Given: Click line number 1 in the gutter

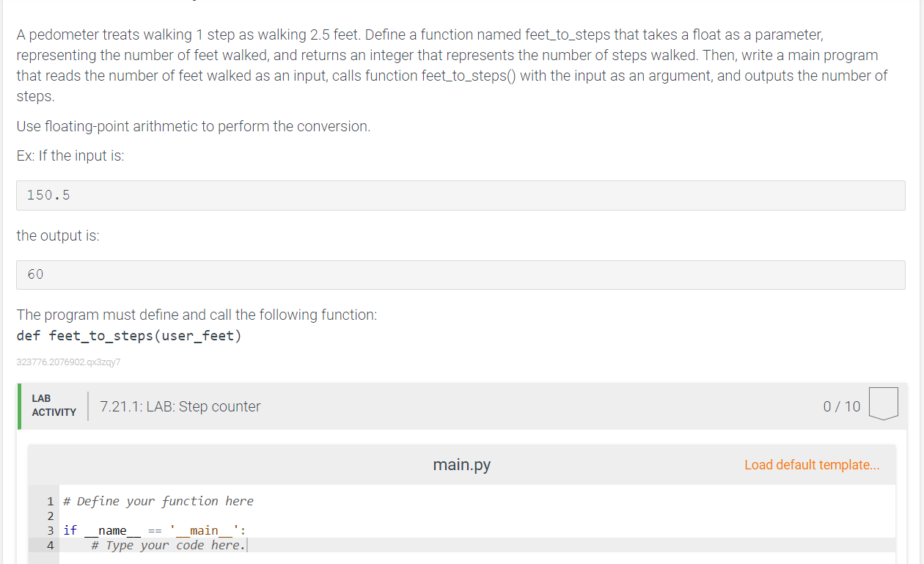Looking at the screenshot, I should (50, 502).
